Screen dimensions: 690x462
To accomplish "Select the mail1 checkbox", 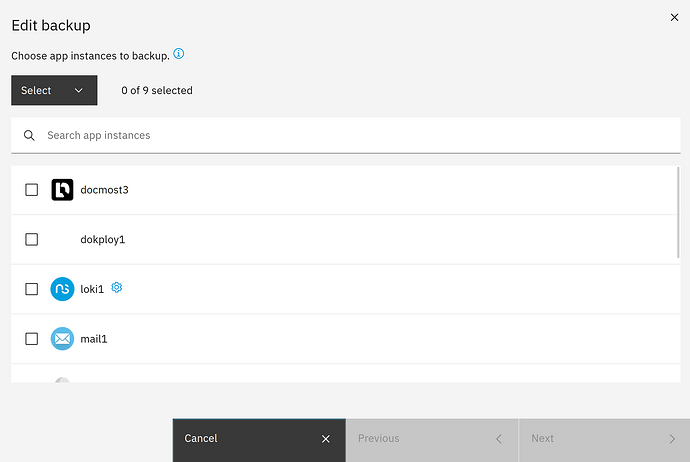I will [x=32, y=339].
